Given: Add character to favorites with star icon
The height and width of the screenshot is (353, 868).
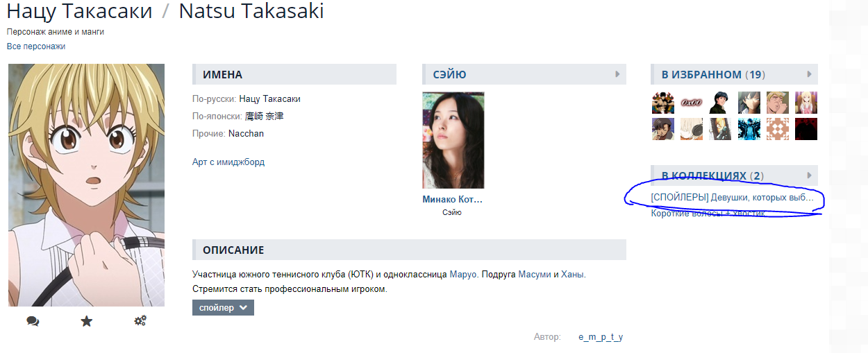Looking at the screenshot, I should [86, 321].
